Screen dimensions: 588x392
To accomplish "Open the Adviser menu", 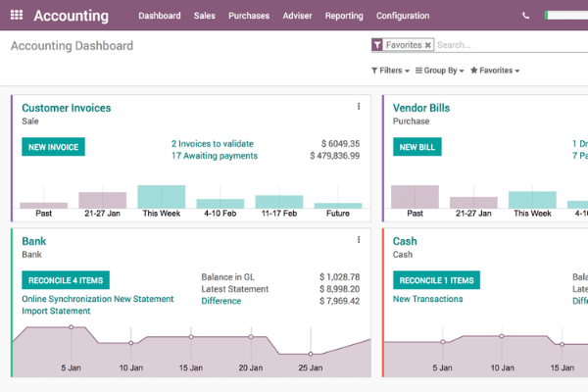I will point(297,16).
